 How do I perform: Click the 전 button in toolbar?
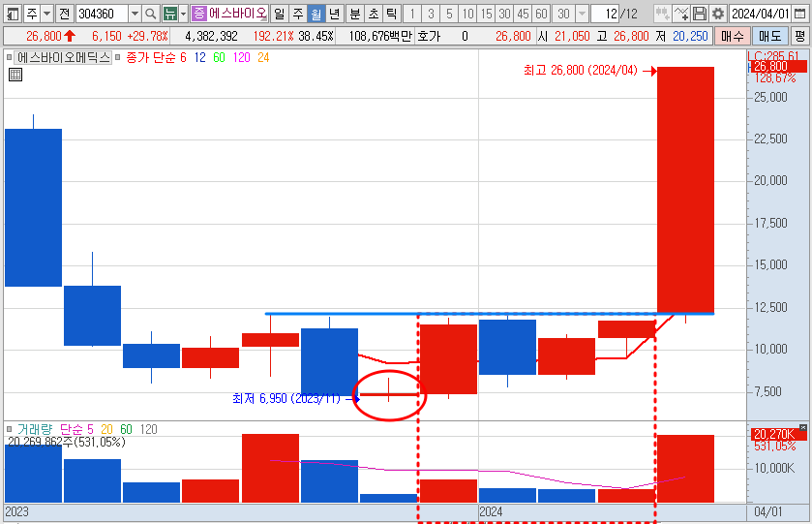(64, 14)
